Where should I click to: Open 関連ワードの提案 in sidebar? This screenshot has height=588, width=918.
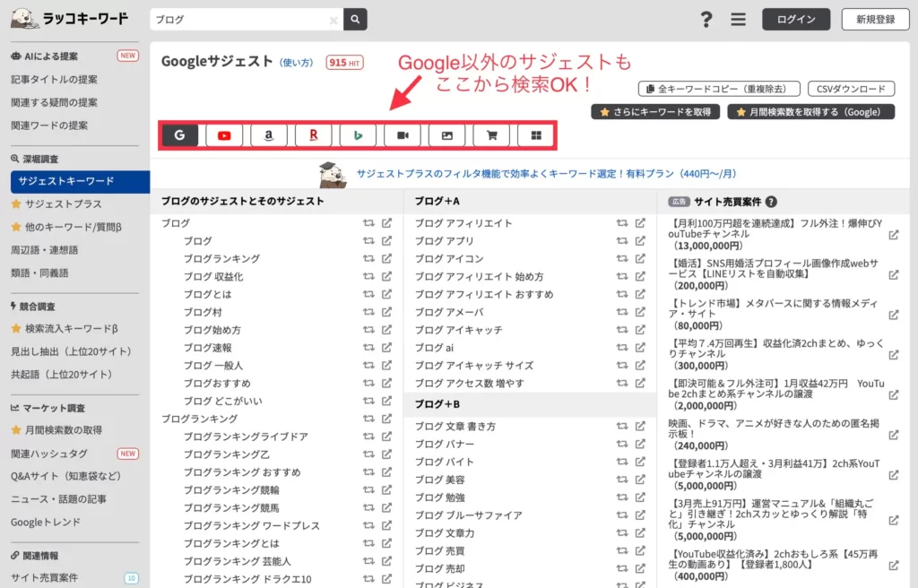point(49,125)
